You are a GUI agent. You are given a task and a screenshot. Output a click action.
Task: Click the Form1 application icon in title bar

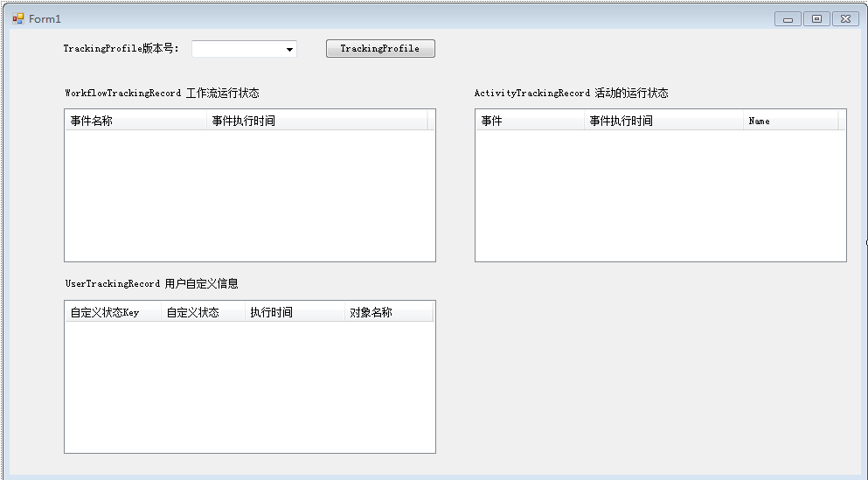coord(18,19)
